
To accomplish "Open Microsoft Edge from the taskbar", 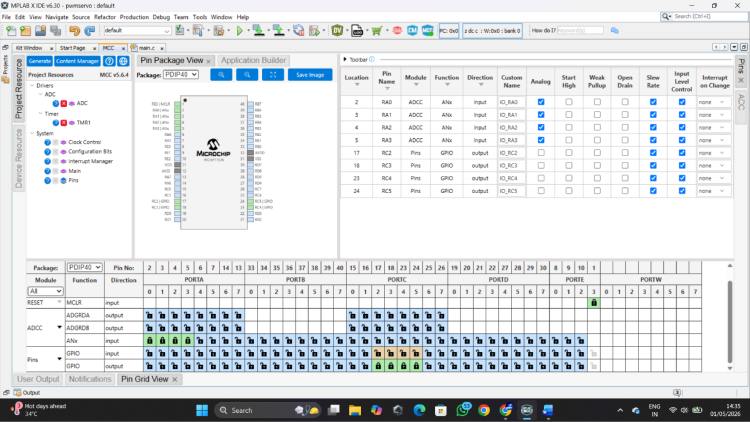I will click(x=419, y=410).
